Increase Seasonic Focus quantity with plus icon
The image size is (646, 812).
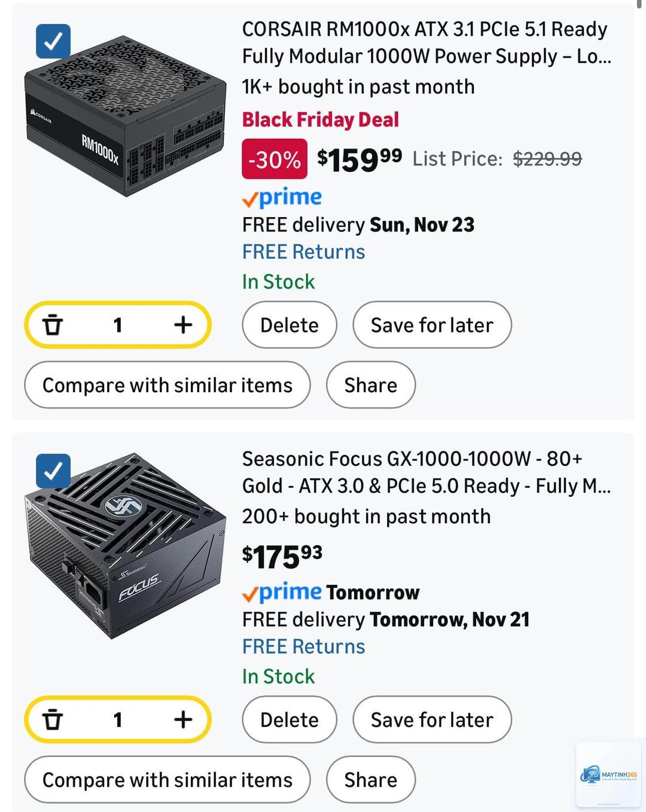tap(183, 719)
